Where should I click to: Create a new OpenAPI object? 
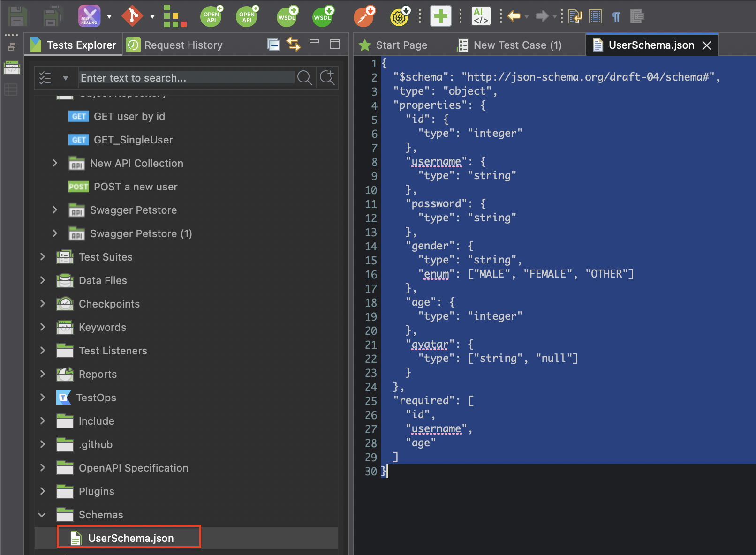pyautogui.click(x=211, y=15)
